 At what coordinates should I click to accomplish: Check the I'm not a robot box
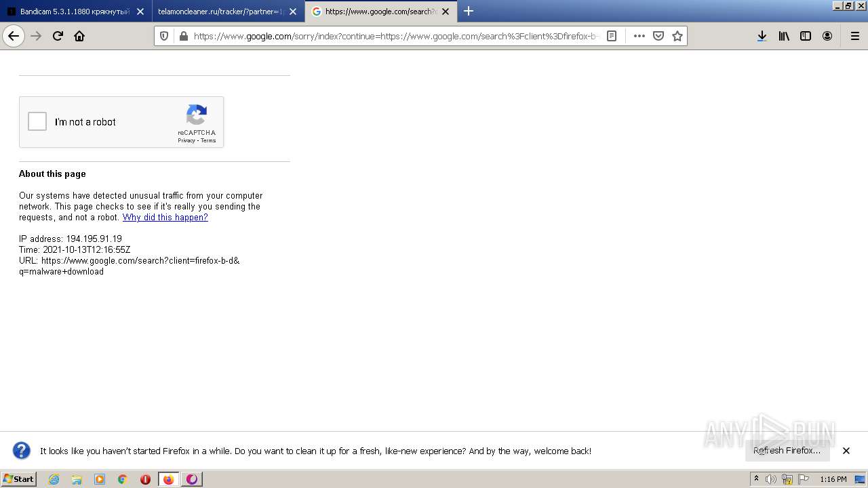(x=37, y=122)
